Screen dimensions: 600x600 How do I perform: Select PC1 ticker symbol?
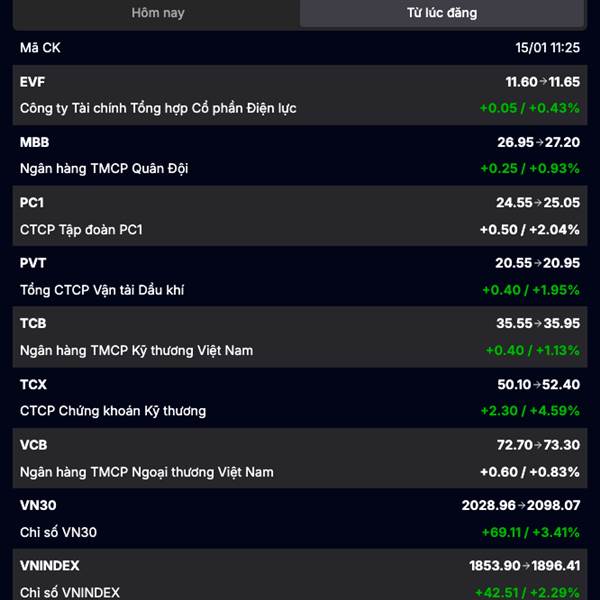(x=32, y=203)
